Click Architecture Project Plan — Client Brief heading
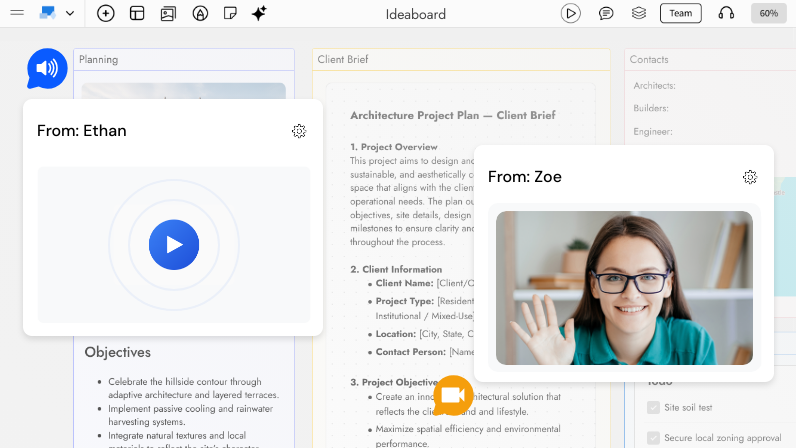The image size is (796, 448). tap(453, 115)
